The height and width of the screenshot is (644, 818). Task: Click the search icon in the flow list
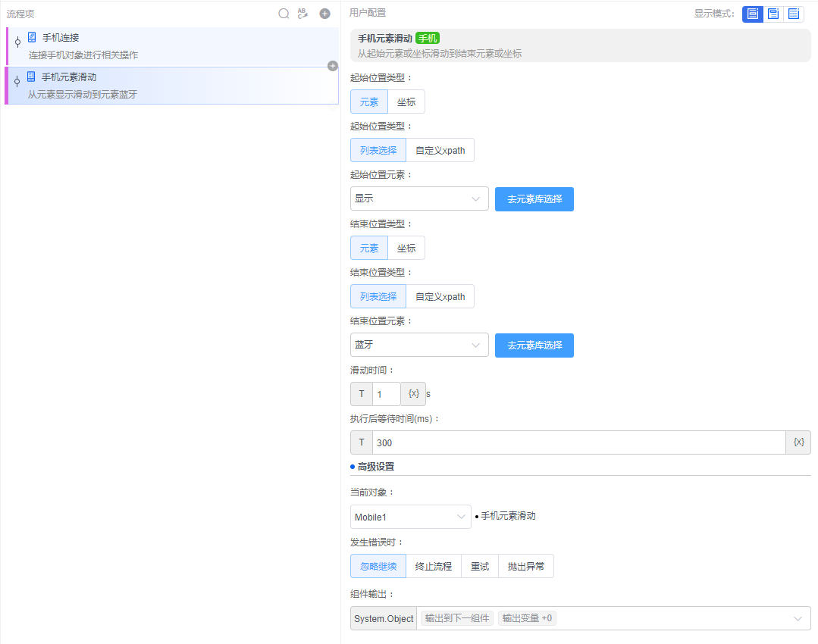pos(284,13)
